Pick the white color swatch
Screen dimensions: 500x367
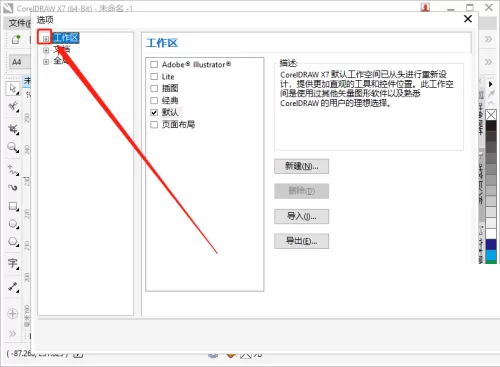click(x=491, y=233)
